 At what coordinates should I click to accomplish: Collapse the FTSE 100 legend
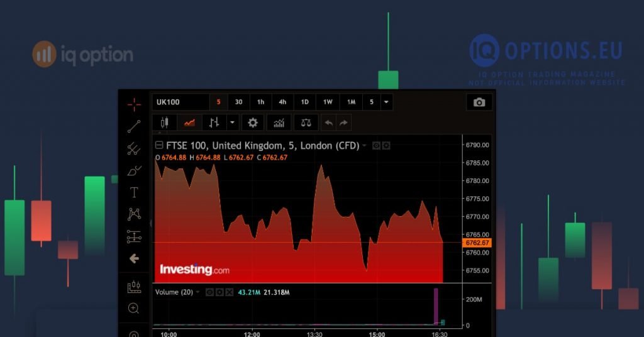[x=159, y=145]
